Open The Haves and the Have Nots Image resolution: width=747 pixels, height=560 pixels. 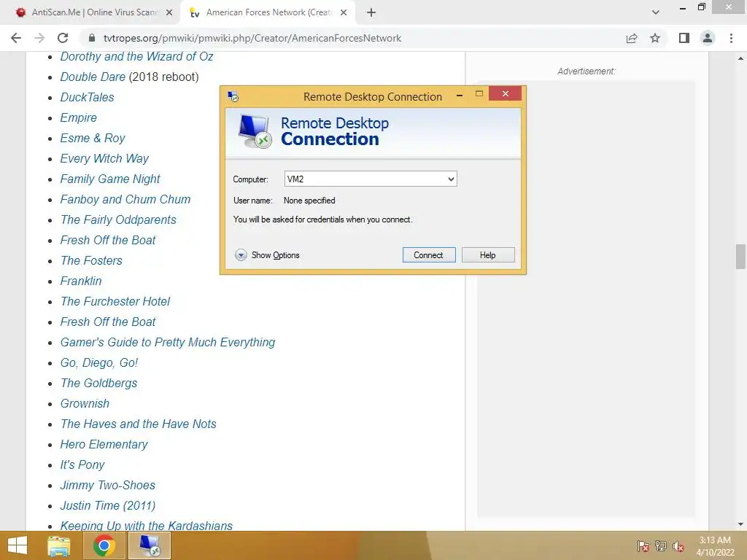(x=138, y=424)
